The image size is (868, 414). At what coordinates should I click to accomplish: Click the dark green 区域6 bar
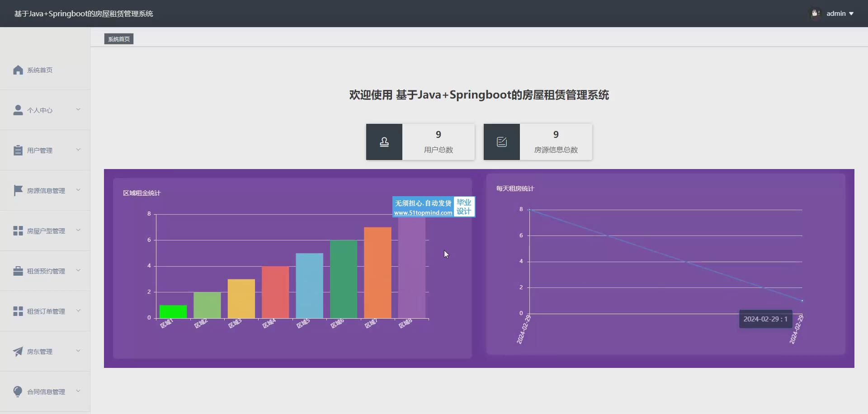point(344,279)
